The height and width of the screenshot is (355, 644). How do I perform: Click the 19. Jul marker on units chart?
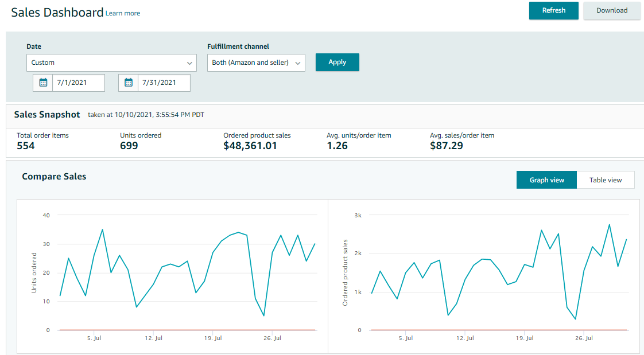coord(213,338)
